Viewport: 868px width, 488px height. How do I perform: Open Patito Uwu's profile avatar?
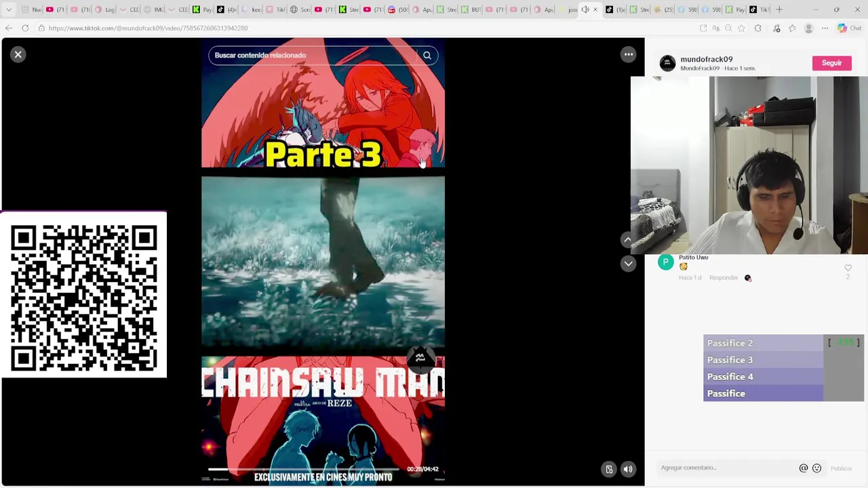pyautogui.click(x=666, y=262)
